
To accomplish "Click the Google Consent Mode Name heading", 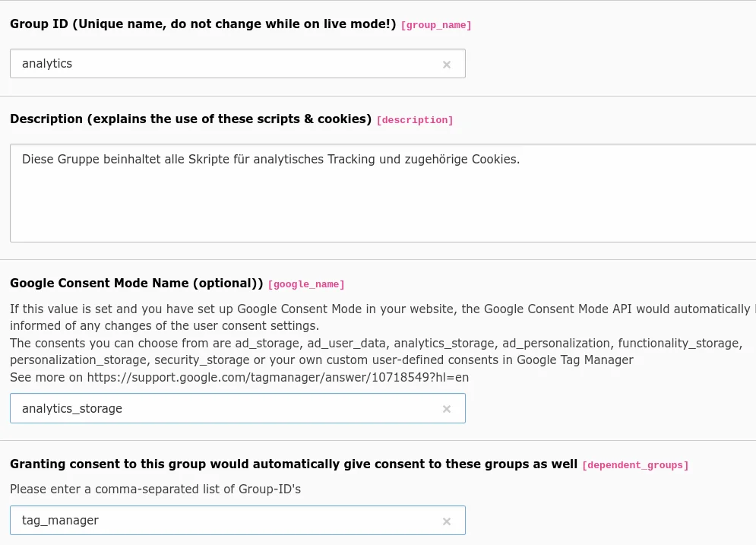I will (x=137, y=283).
